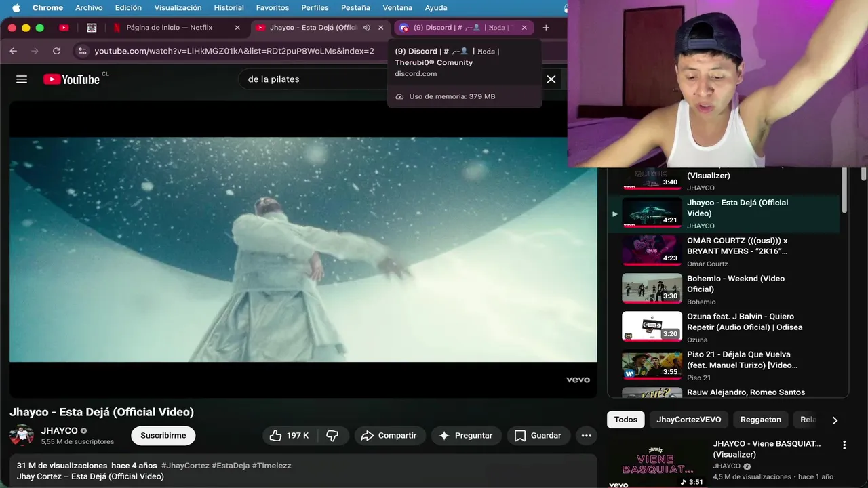Save the video with the Guardar button
The width and height of the screenshot is (868, 488).
click(538, 436)
